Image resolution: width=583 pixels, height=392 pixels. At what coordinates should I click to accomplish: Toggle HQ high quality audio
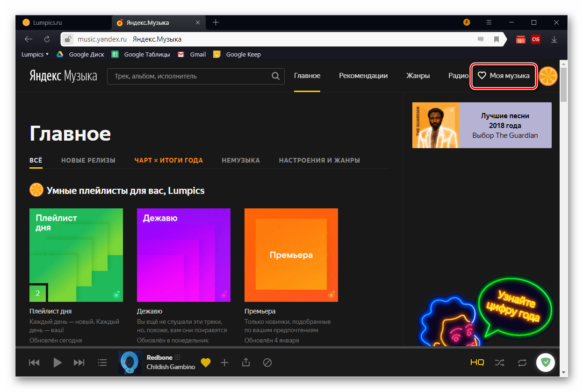(477, 363)
